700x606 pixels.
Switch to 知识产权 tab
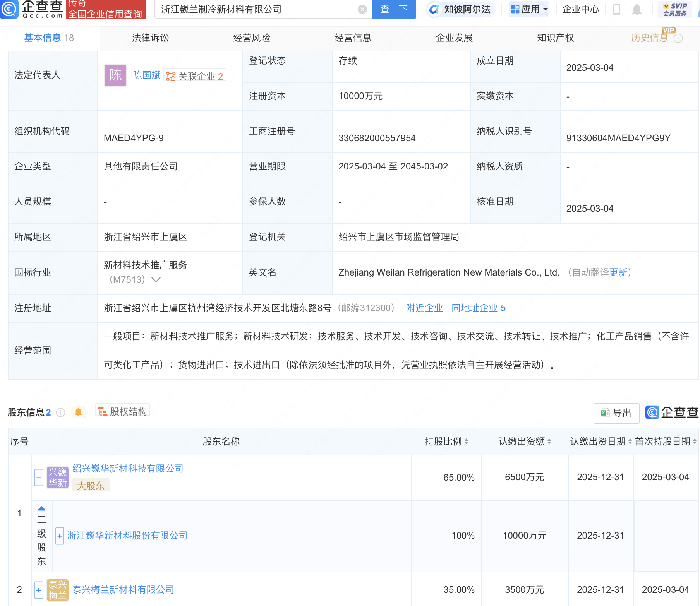coord(555,38)
